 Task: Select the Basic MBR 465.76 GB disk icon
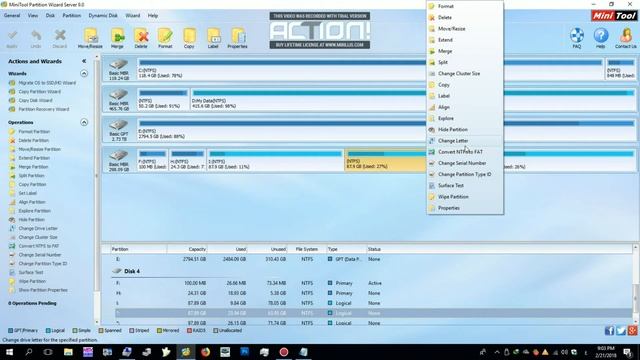pyautogui.click(x=118, y=95)
